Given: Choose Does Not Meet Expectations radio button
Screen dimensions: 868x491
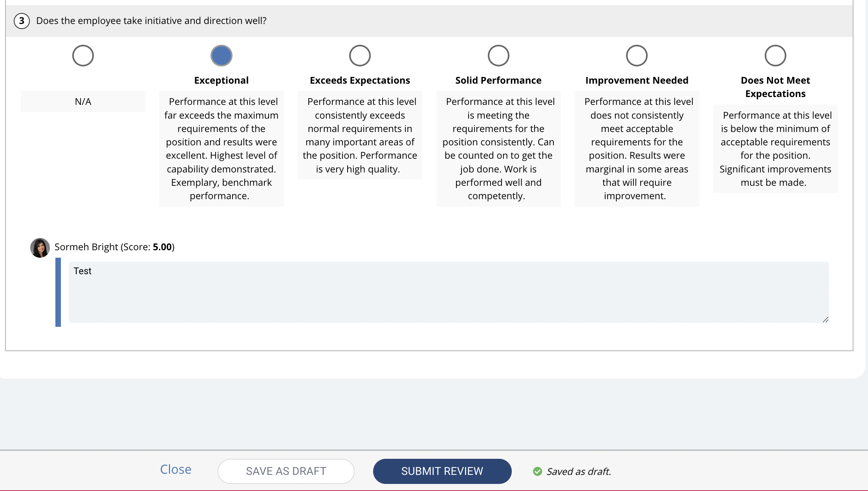Looking at the screenshot, I should pos(775,56).
